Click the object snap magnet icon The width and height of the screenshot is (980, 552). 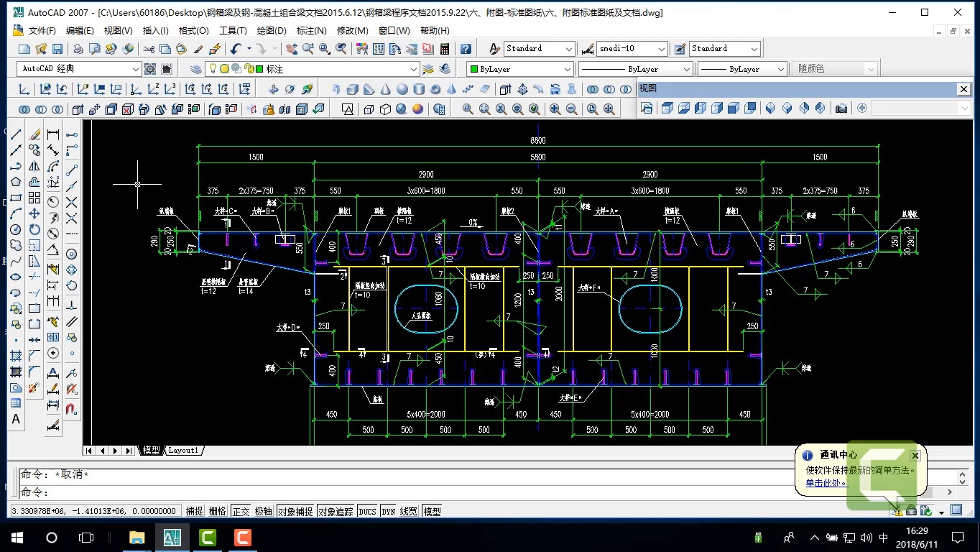tap(72, 409)
